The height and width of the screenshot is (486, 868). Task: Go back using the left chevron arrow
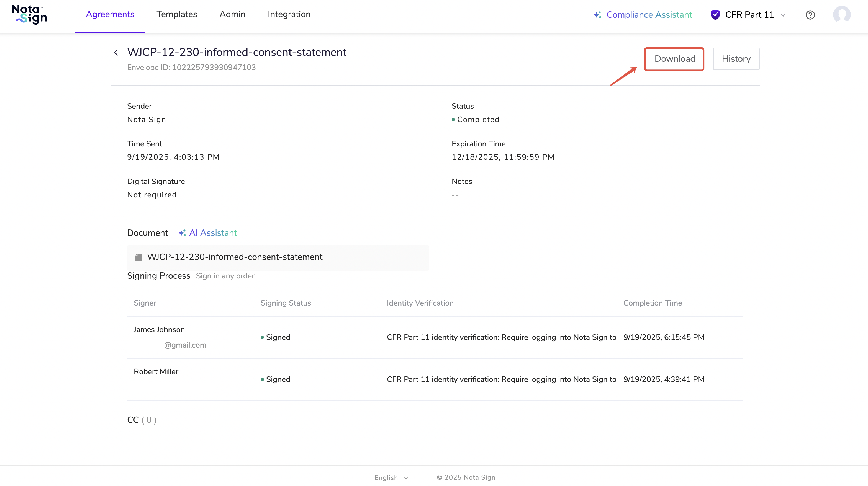click(116, 53)
